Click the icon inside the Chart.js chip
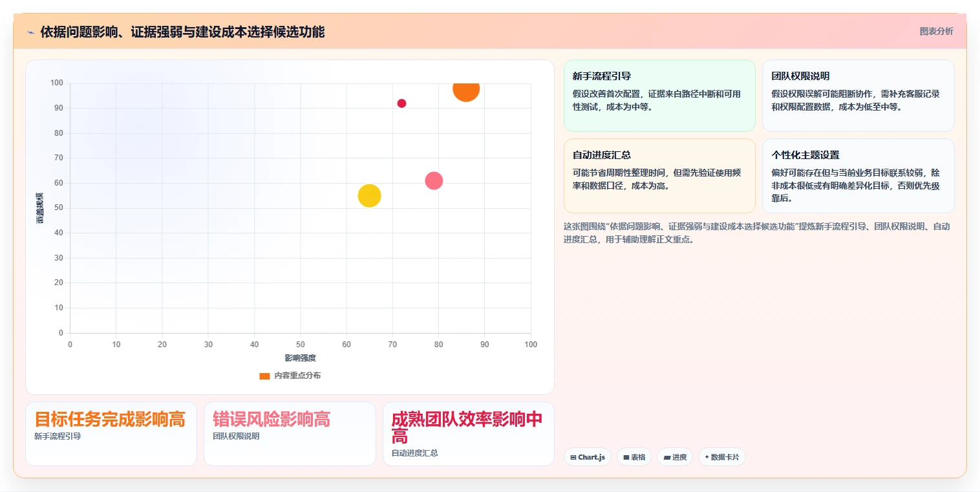Viewport: 980px width, 492px height. coord(573,458)
